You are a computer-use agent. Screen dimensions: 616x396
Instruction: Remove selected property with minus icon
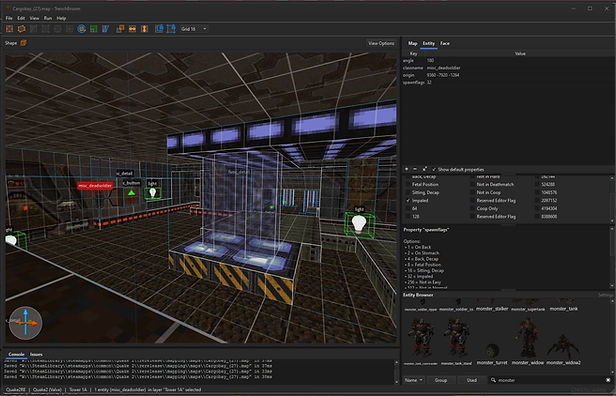pyautogui.click(x=415, y=169)
